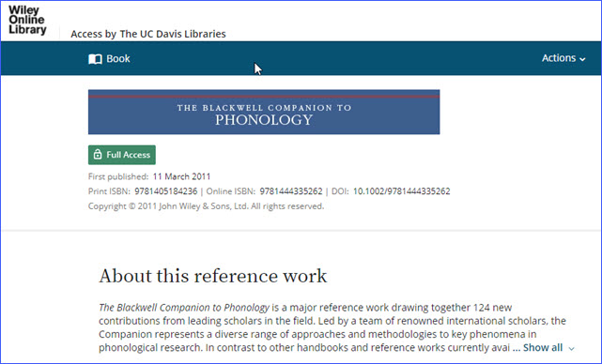Click the PHONOLOGY title word in banner
The image size is (602, 364).
coord(264,120)
